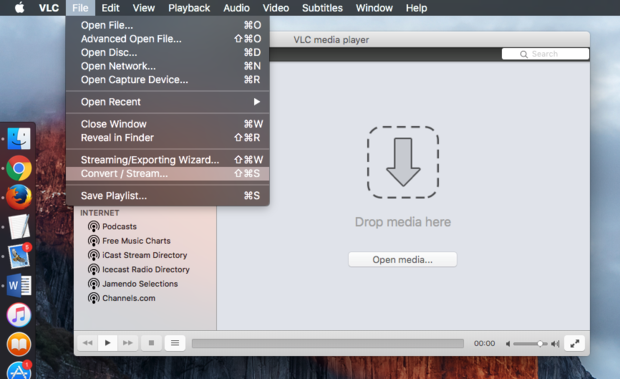This screenshot has height=379, width=620.
Task: Choose Open File... from File menu
Action: 168,25
